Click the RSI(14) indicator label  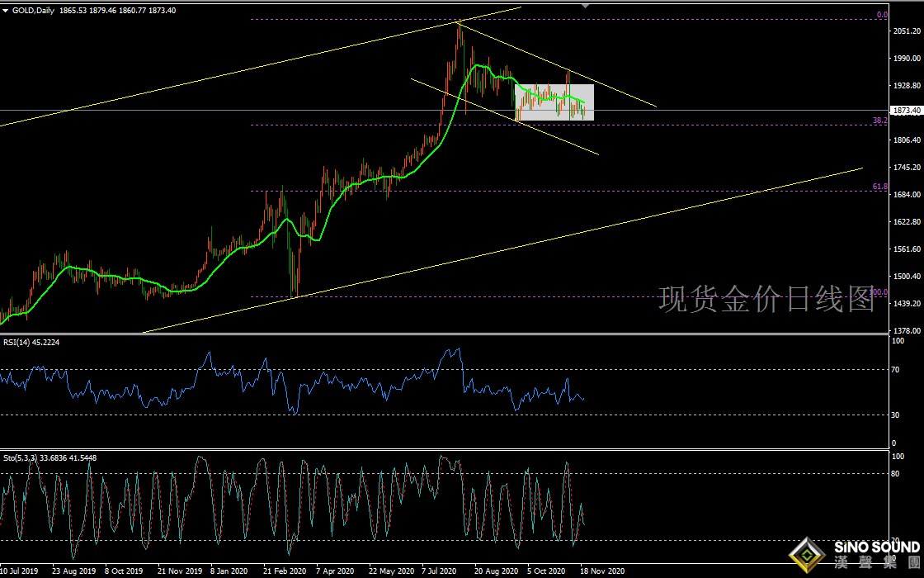tap(33, 342)
